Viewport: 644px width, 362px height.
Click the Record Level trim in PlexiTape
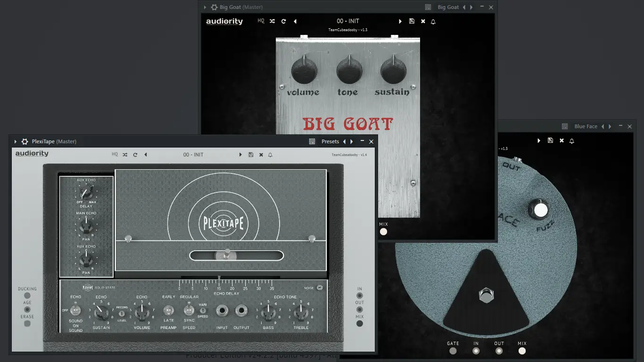coord(122,313)
